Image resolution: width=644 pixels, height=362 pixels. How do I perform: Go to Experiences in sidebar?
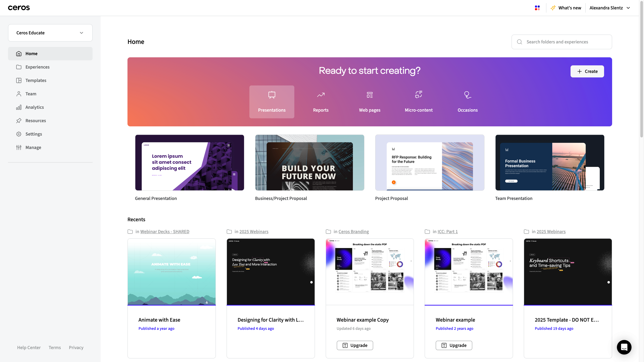[x=50, y=67]
